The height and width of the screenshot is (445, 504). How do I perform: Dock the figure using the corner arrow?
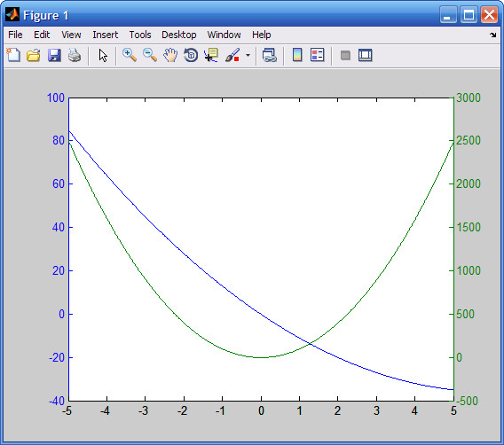493,35
